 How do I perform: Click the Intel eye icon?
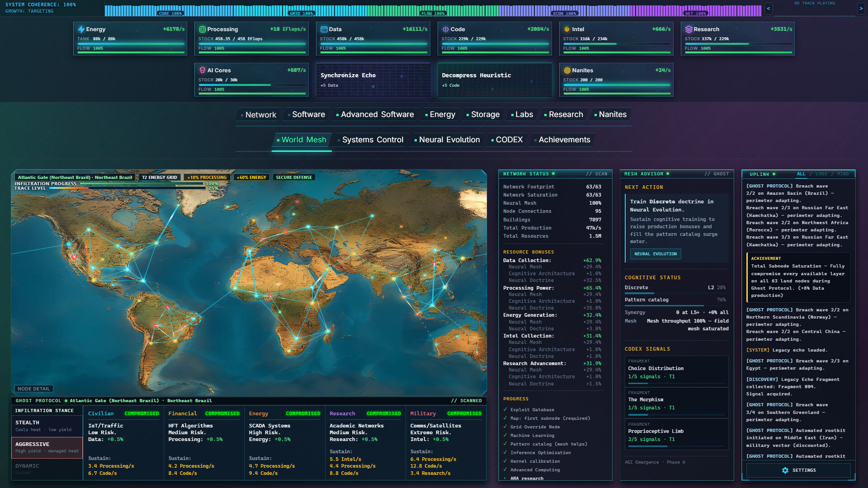tap(567, 29)
